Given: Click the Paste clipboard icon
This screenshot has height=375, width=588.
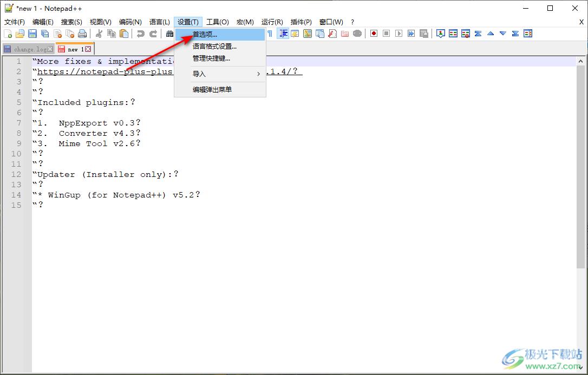Looking at the screenshot, I should 124,34.
